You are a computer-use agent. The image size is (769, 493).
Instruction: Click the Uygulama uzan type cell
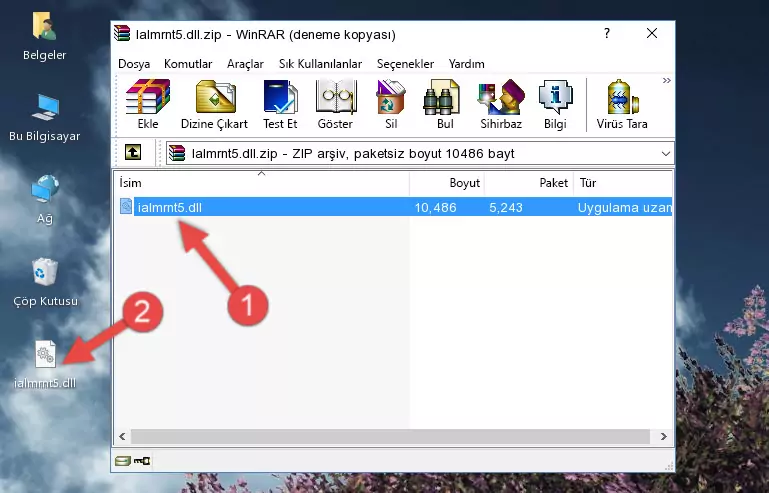tap(624, 208)
